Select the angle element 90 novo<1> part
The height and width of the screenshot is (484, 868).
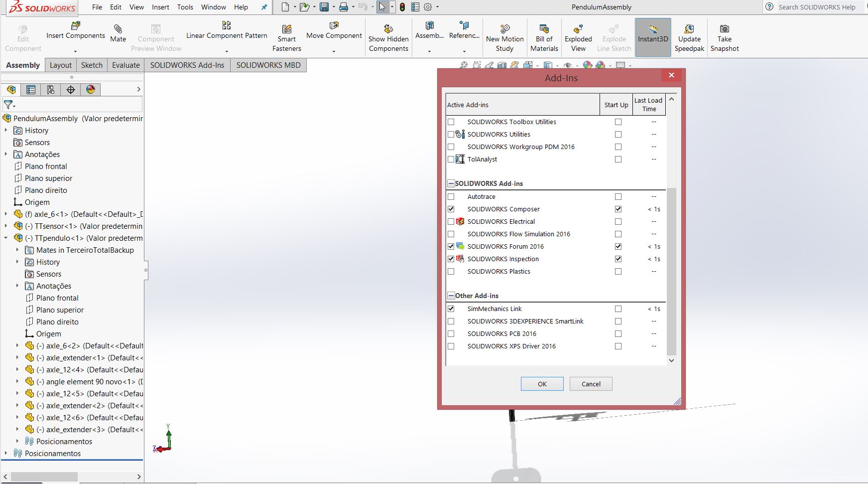(x=86, y=381)
